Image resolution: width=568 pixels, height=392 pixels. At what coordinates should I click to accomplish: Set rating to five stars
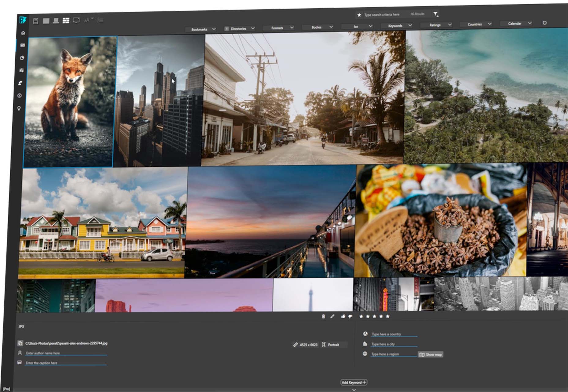[388, 316]
